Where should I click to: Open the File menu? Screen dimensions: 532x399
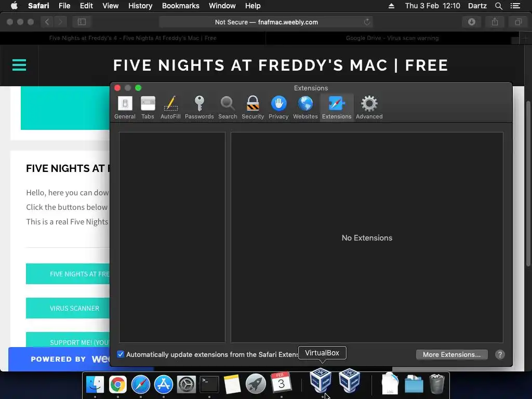pos(64,6)
